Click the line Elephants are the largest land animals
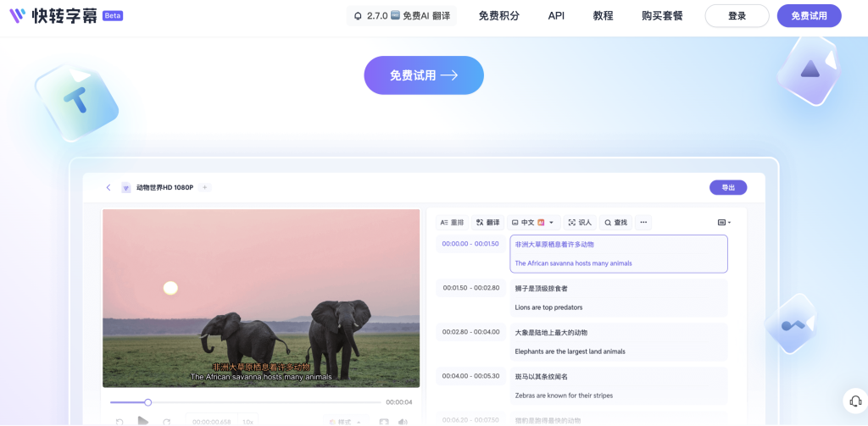 (x=570, y=351)
